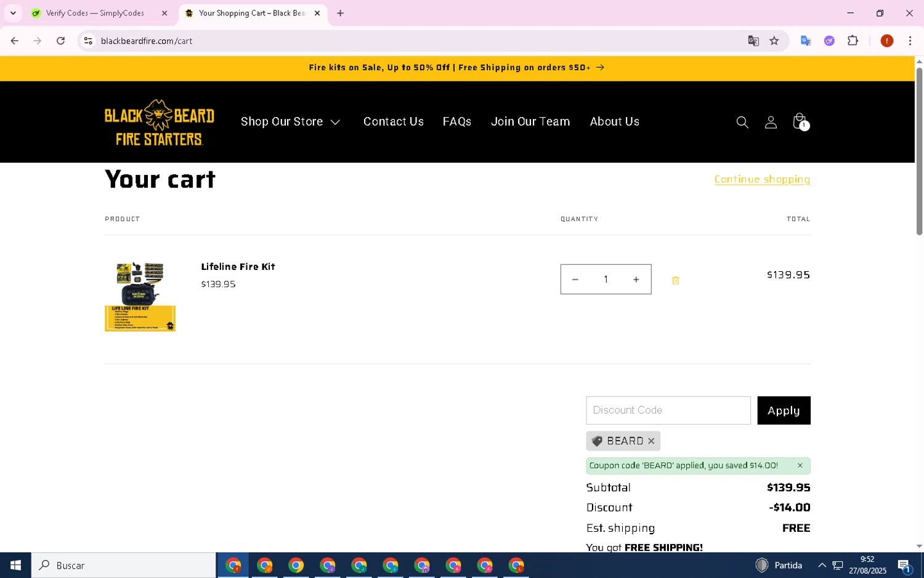Screen dimensions: 924x578
Task: Click the purple circular extension icon
Action: click(829, 41)
